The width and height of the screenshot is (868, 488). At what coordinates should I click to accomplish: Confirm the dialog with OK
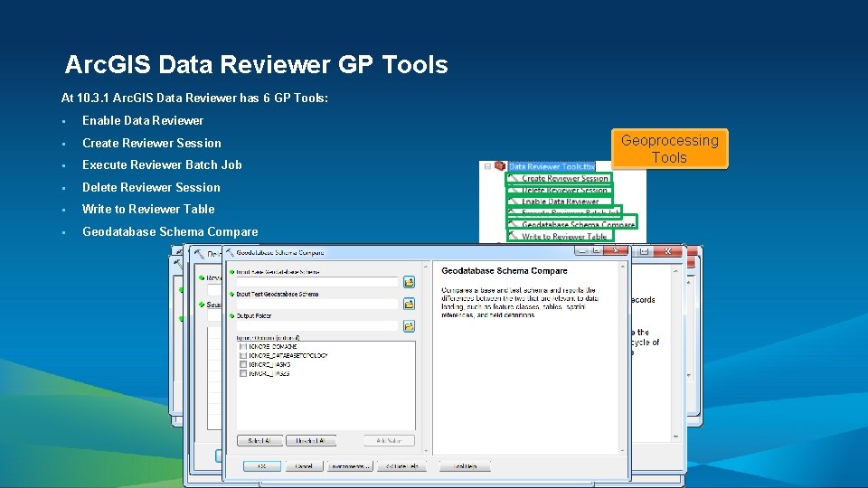[x=262, y=466]
